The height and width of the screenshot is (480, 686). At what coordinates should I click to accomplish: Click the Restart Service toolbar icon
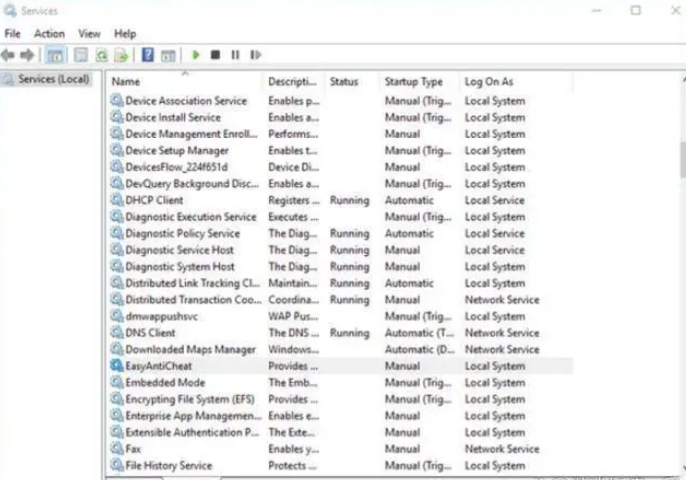255,55
